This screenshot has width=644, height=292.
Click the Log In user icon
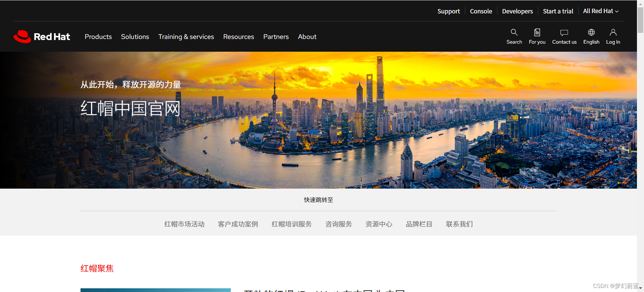613,33
